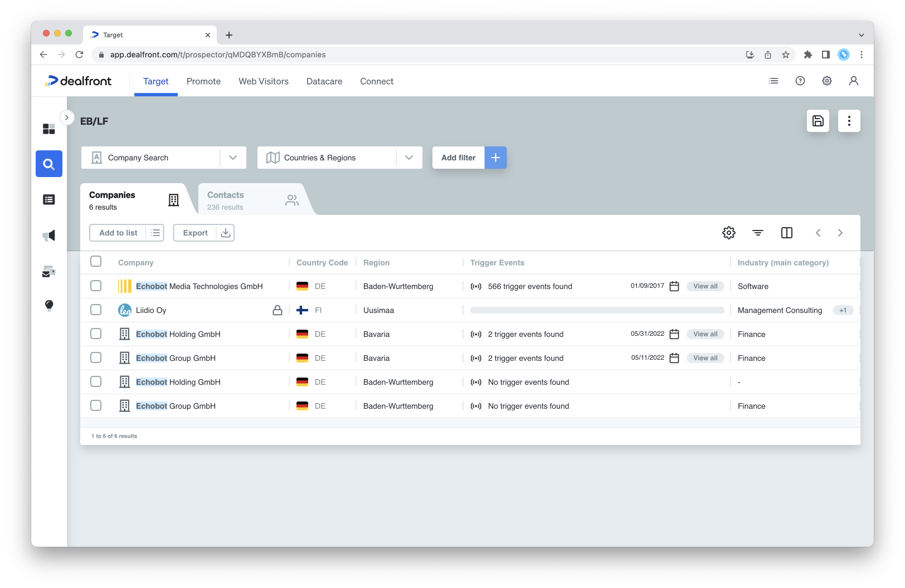Click the plus icon next to Add filter
905x588 pixels.
[x=495, y=158]
